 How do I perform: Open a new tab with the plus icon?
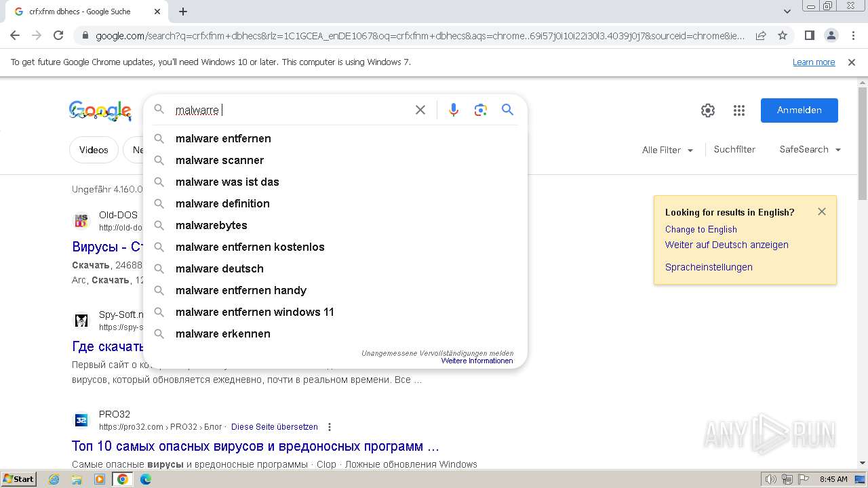coord(183,12)
